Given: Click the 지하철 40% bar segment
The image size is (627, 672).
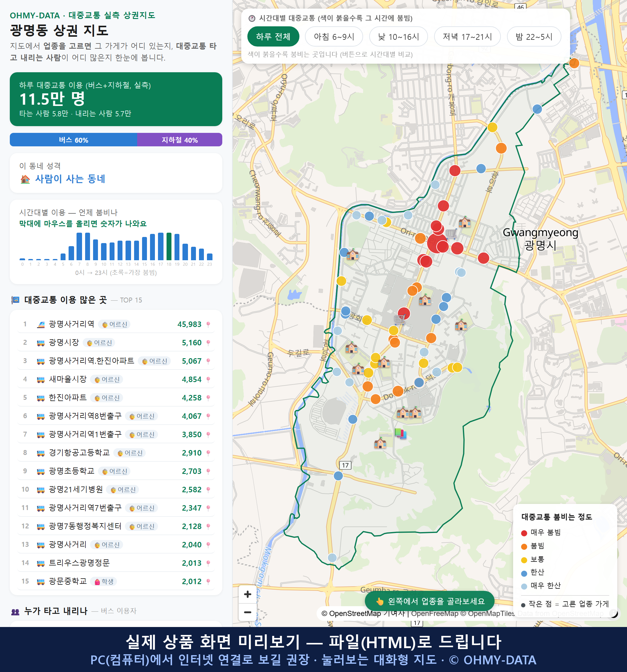Looking at the screenshot, I should tap(179, 140).
